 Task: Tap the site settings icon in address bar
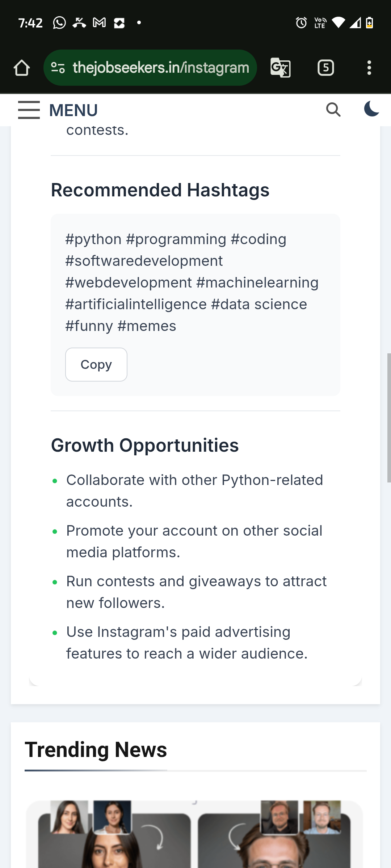tap(58, 68)
